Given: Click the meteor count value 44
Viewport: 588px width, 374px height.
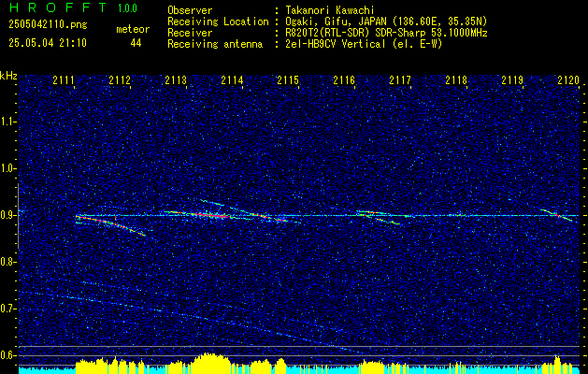Looking at the screenshot, I should pos(136,43).
